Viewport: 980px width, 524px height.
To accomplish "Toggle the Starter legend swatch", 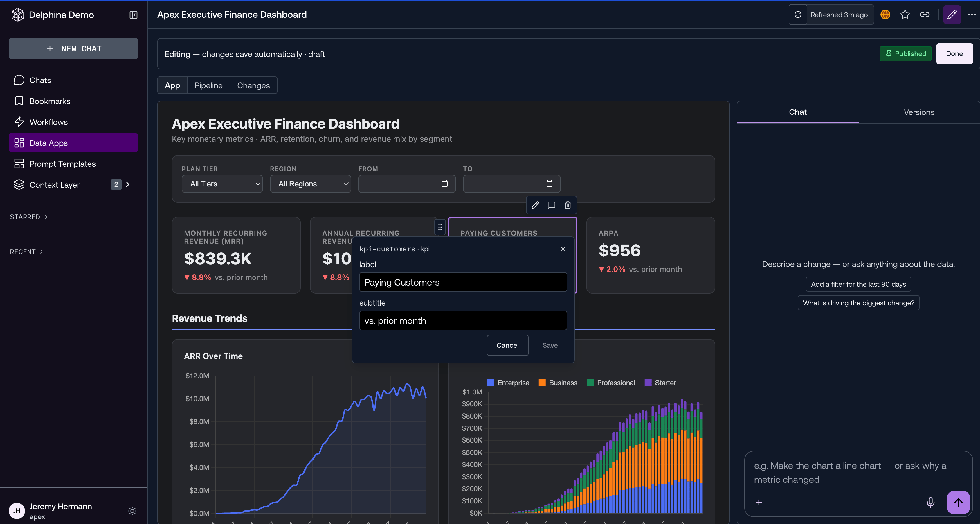I will click(x=648, y=383).
